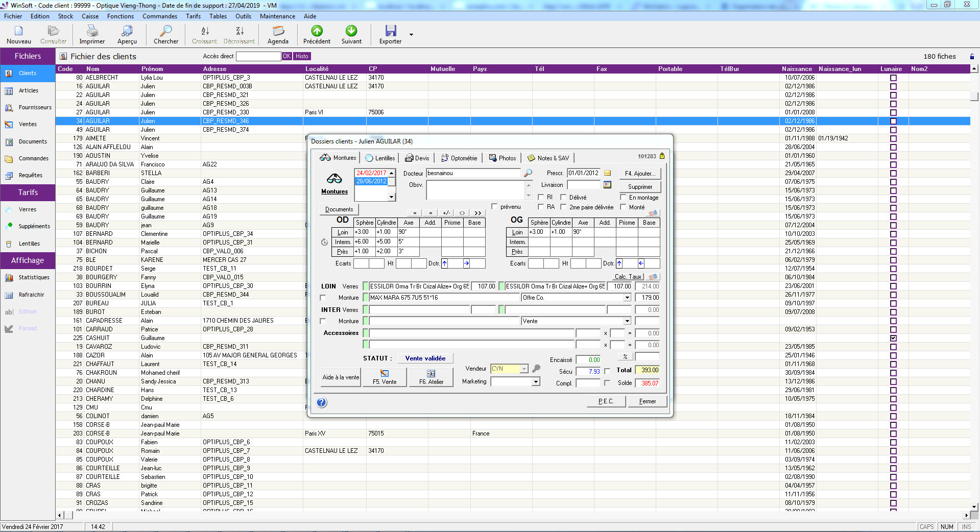
Task: Click the Exporter save icon
Action: [x=391, y=31]
